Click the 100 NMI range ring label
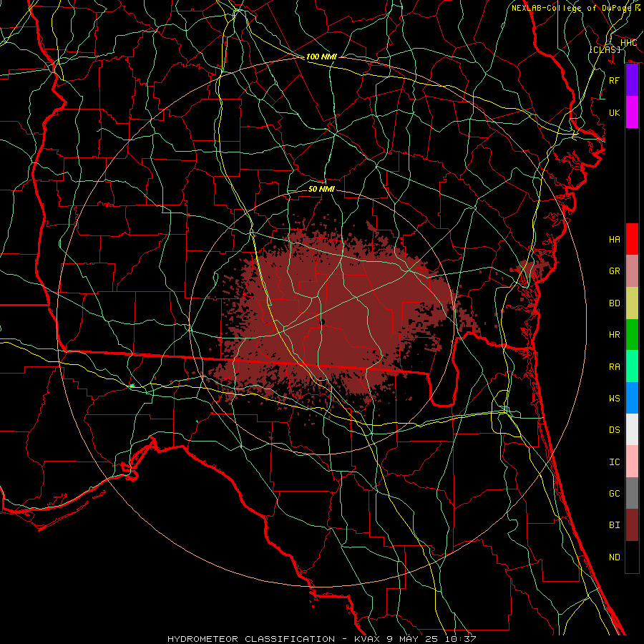This screenshot has width=644, height=644. [321, 57]
